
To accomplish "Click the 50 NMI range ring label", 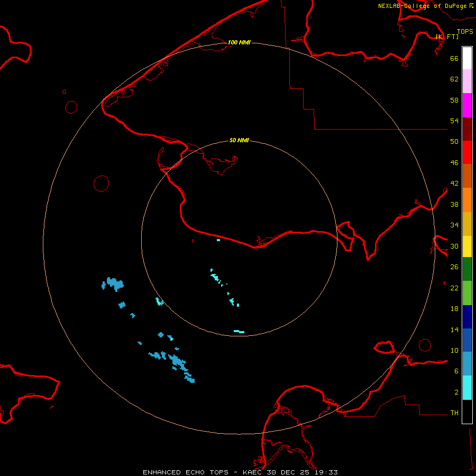I will pyautogui.click(x=239, y=140).
